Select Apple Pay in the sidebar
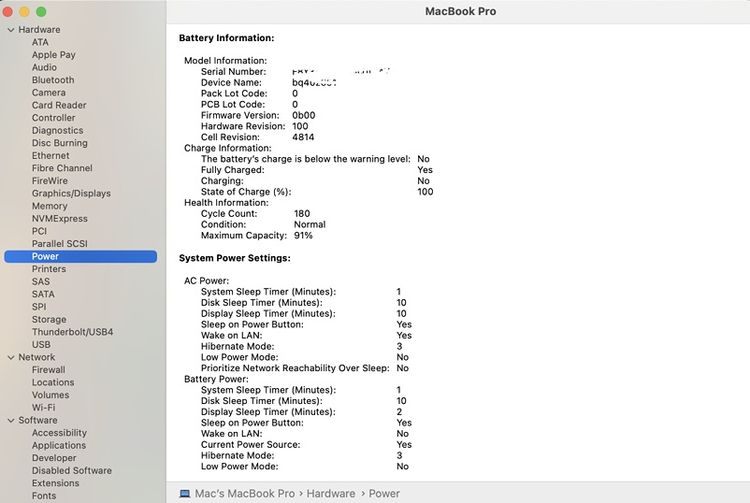This screenshot has height=503, width=750. click(x=54, y=55)
